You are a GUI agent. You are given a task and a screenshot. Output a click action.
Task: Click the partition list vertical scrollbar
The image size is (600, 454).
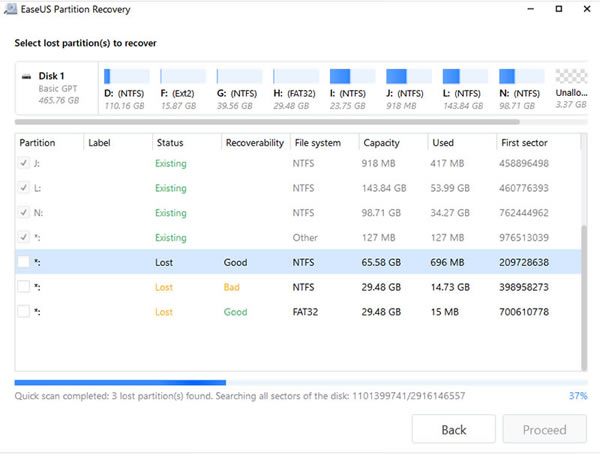584,298
